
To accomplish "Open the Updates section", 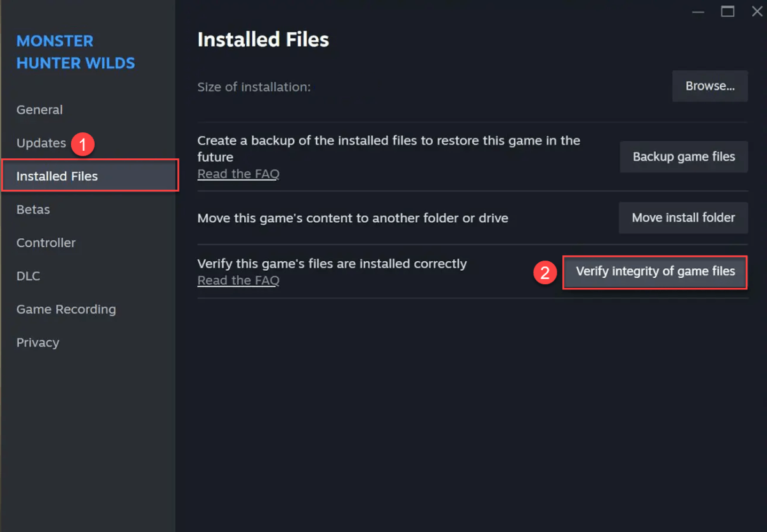I will tap(41, 142).
